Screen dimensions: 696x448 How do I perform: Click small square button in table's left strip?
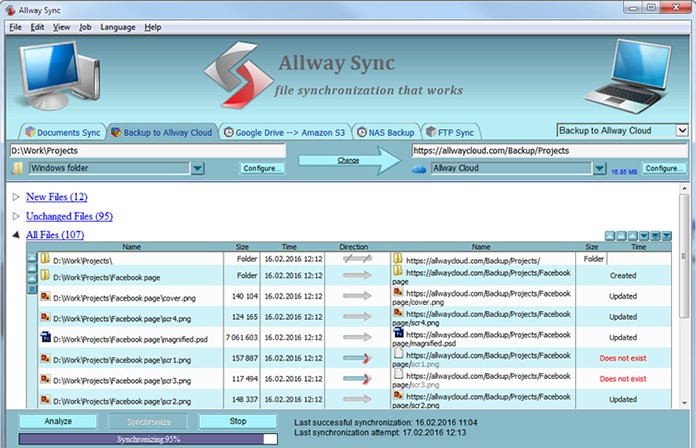tap(32, 289)
